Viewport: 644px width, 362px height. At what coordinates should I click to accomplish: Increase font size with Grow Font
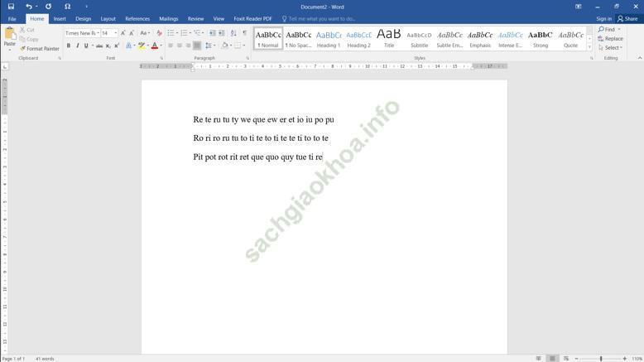[x=123, y=33]
